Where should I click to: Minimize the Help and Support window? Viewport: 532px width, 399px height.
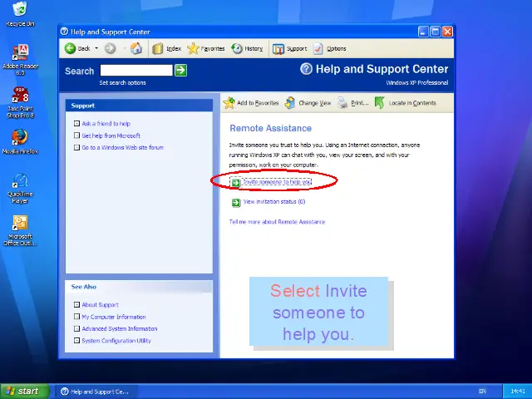tap(423, 32)
